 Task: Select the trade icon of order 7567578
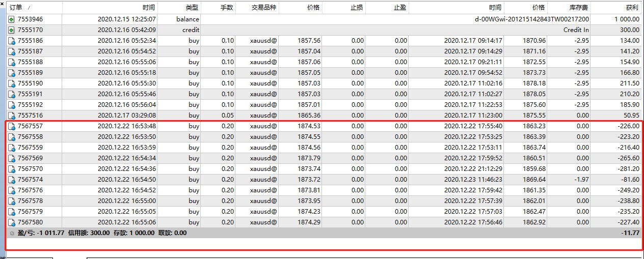click(12, 201)
